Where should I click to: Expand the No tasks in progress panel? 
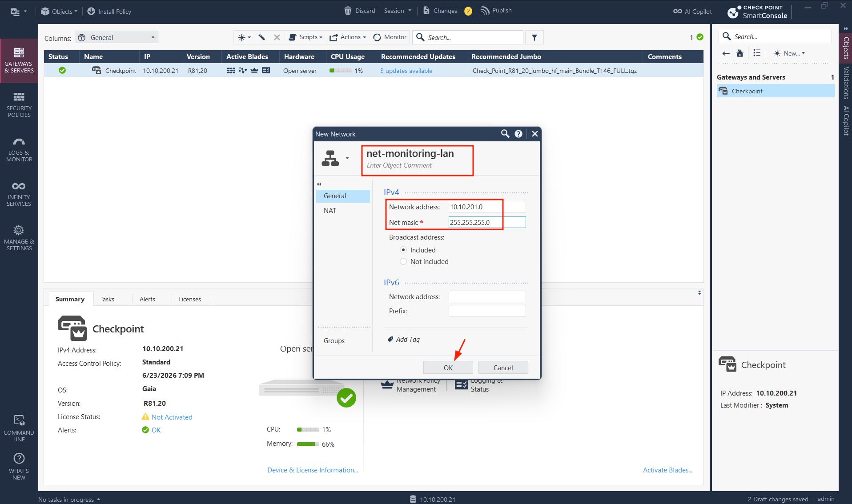pyautogui.click(x=69, y=500)
